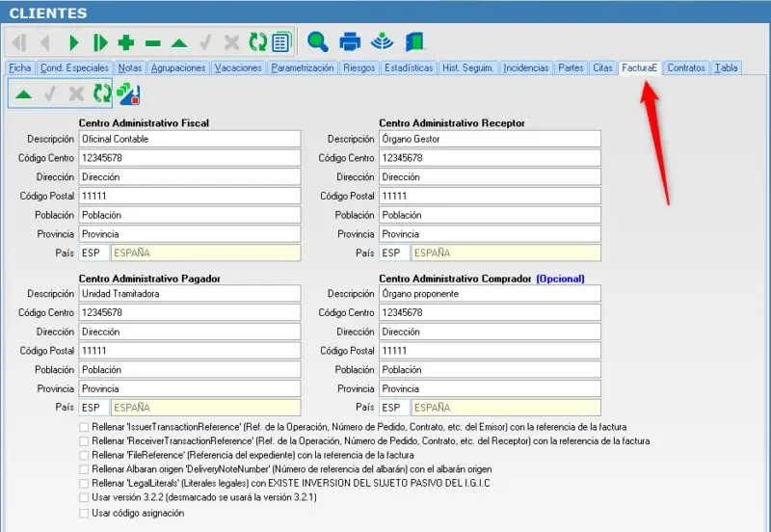Toggle Rellenar 'IssuerTransactionReference' checkbox
This screenshot has width=771, height=532.
tap(84, 427)
